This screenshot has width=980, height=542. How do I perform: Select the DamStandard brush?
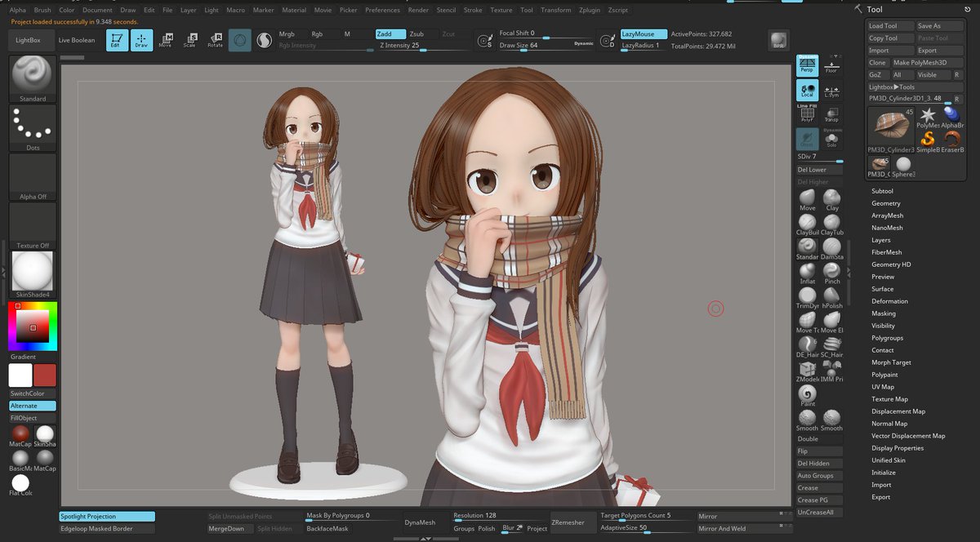pyautogui.click(x=831, y=248)
